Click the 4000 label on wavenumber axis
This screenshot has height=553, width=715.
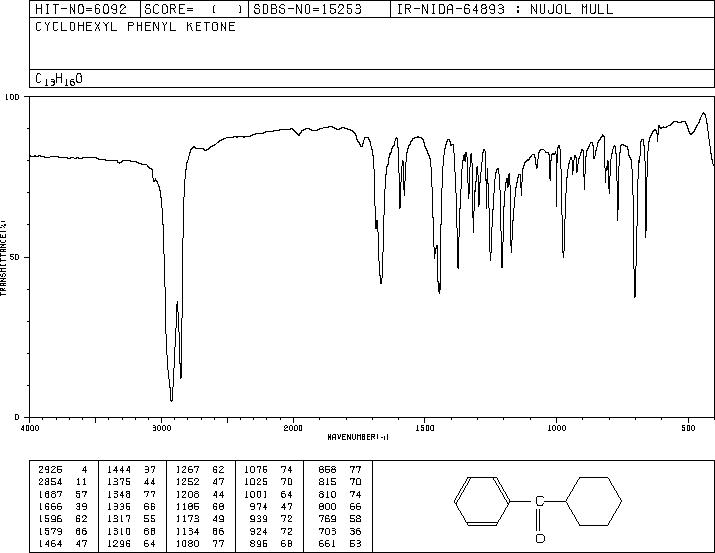click(x=30, y=428)
